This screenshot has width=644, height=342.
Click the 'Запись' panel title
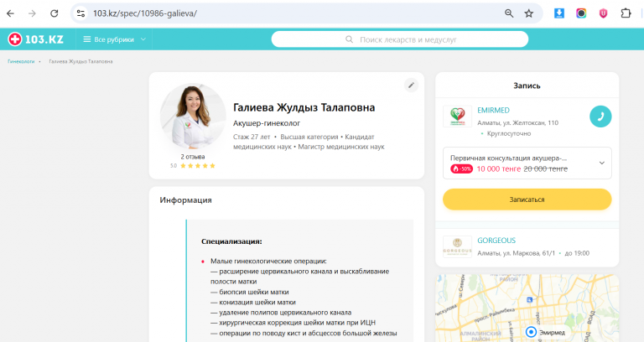[x=527, y=85]
